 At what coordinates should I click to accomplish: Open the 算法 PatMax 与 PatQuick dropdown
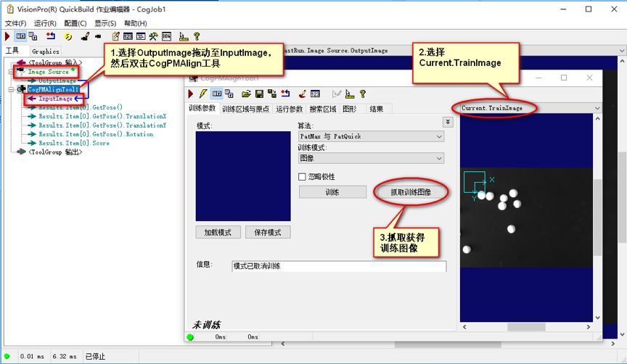pyautogui.click(x=371, y=136)
